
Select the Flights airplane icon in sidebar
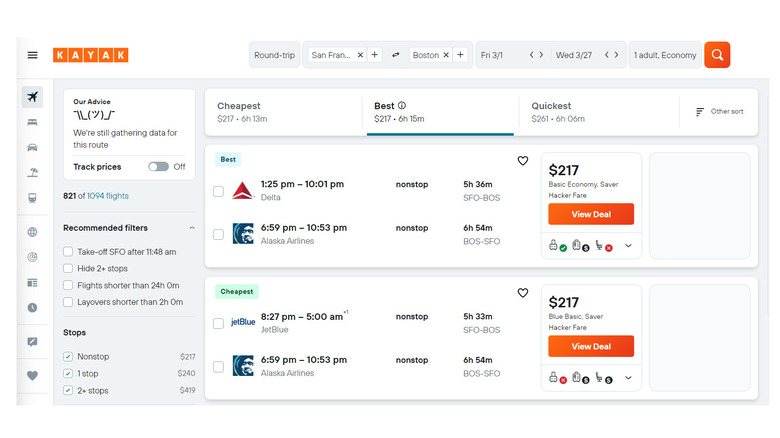point(33,97)
